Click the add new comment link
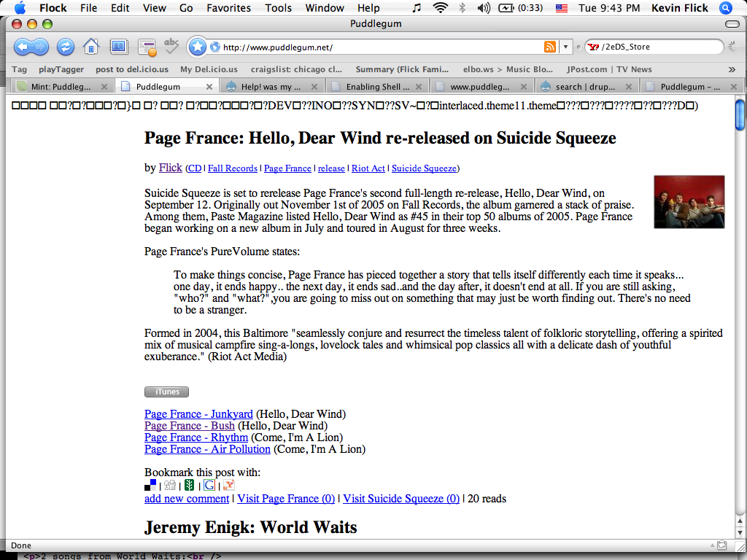The width and height of the screenshot is (747, 560). tap(185, 498)
